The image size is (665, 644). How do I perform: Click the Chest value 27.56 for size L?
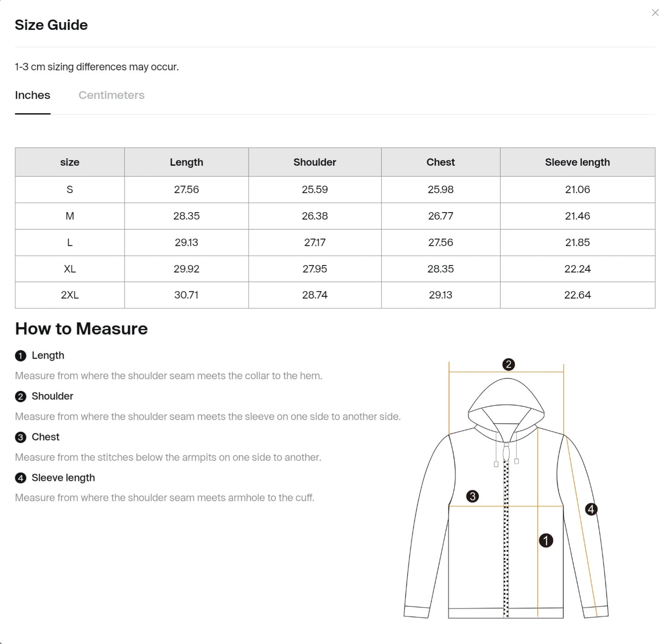click(x=440, y=242)
